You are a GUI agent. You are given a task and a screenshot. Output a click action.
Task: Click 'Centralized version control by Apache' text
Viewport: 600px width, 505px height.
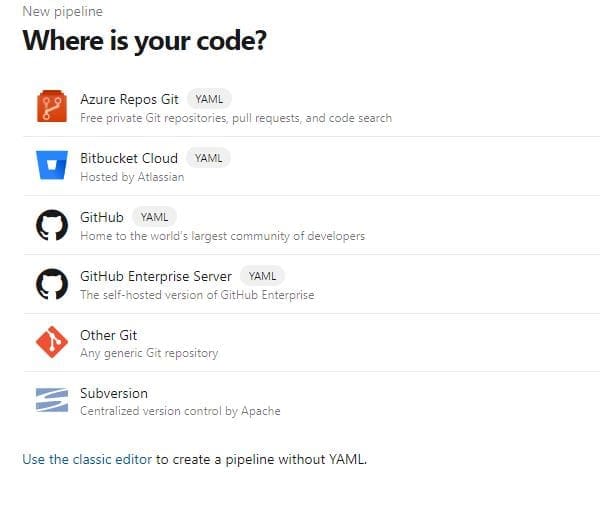pos(180,411)
